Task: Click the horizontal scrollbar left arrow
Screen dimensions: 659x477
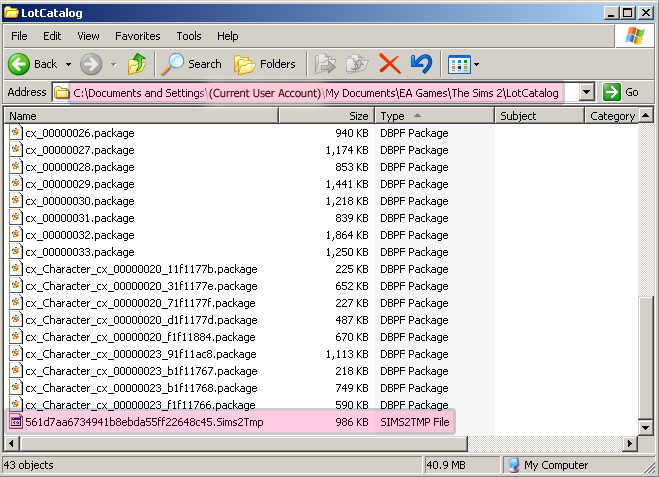Action: pyautogui.click(x=11, y=443)
